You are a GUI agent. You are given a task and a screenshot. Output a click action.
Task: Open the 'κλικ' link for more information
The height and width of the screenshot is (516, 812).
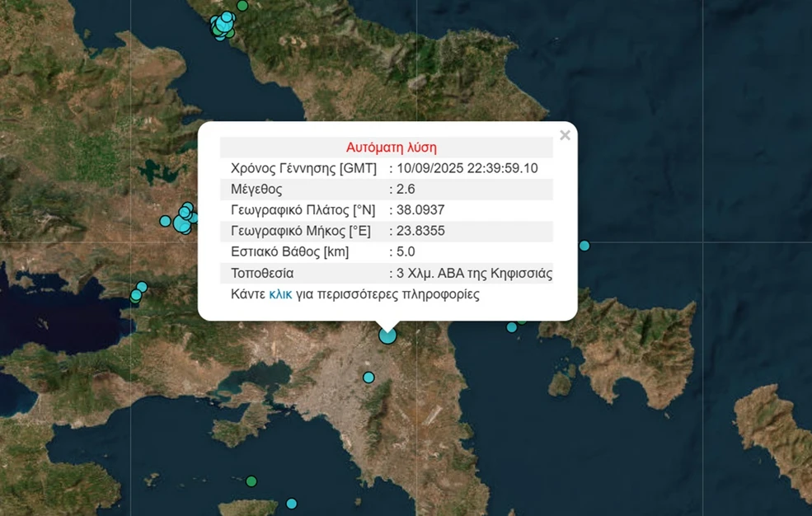(281, 293)
